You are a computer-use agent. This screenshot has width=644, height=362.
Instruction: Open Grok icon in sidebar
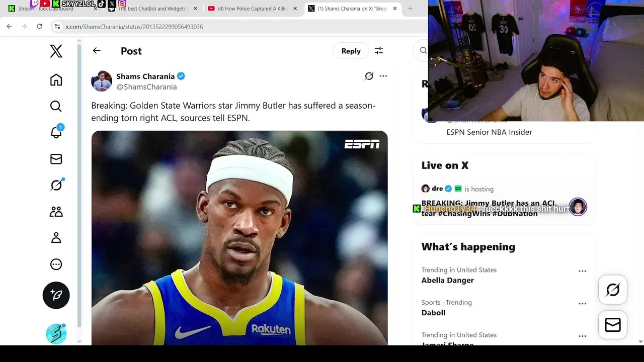click(56, 185)
